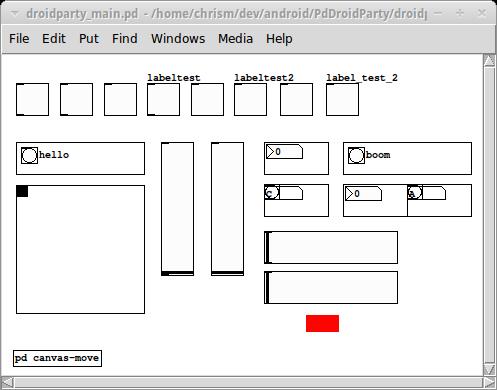The height and width of the screenshot is (390, 497).
Task: Click the bang circle next to boom
Action: (356, 155)
